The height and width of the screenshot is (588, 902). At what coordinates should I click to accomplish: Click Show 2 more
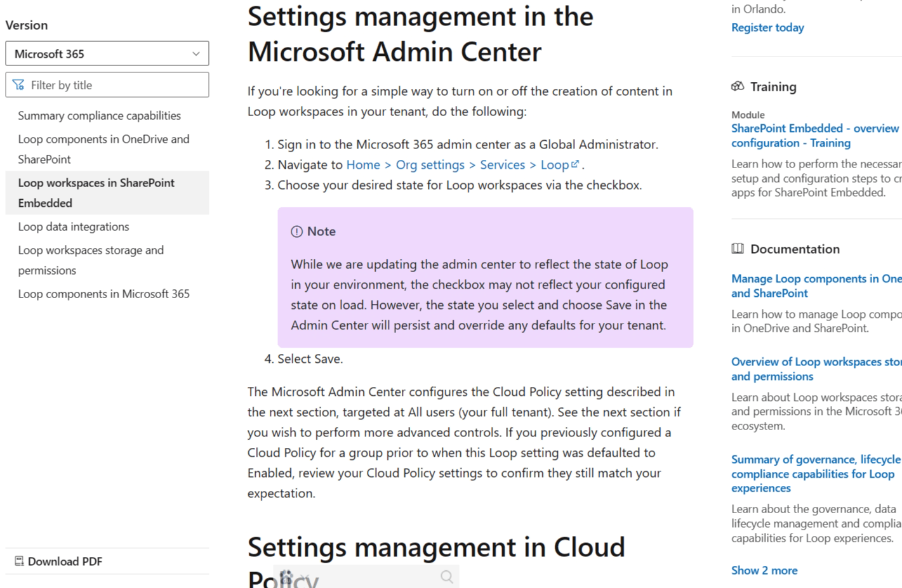point(764,570)
